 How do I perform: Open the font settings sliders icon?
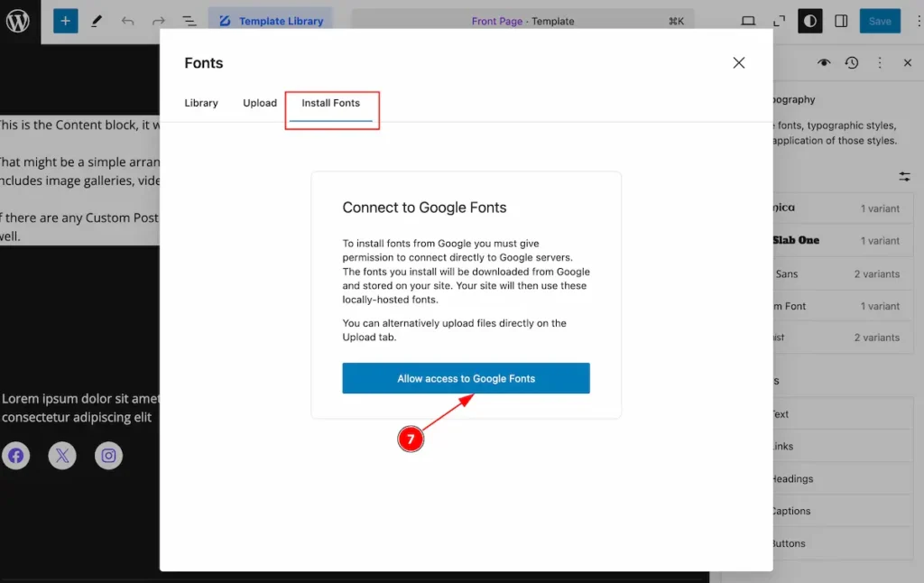tap(904, 176)
